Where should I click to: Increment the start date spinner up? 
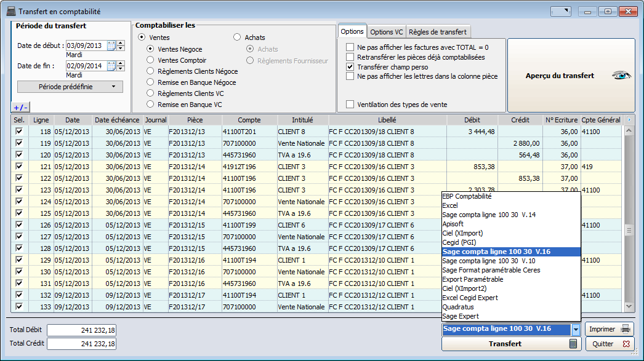tap(120, 43)
